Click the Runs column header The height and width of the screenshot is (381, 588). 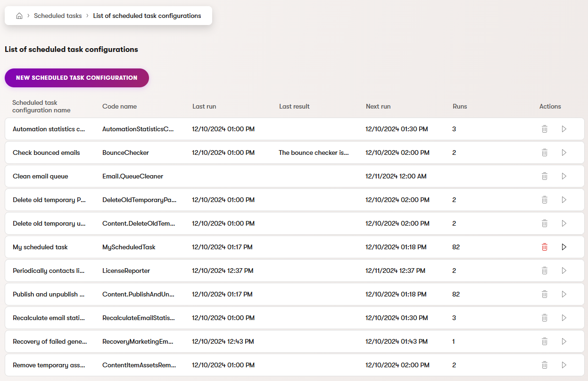coord(460,106)
